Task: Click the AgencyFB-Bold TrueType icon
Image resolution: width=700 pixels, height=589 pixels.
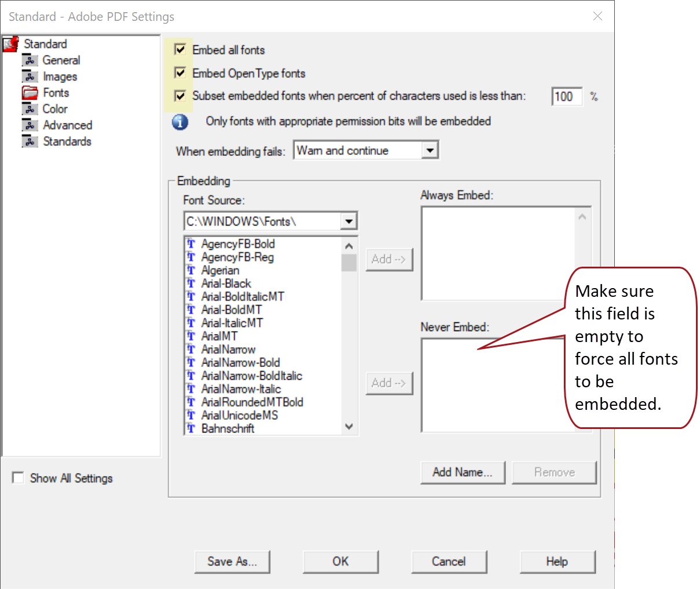Action: pyautogui.click(x=191, y=244)
